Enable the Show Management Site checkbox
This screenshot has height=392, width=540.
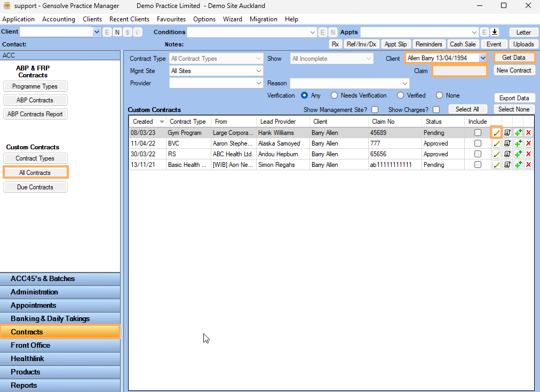[x=375, y=109]
